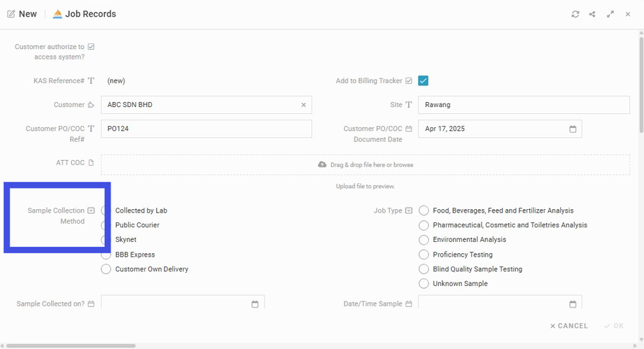Select Collected by Lab radio option
The image size is (644, 349).
(x=106, y=211)
